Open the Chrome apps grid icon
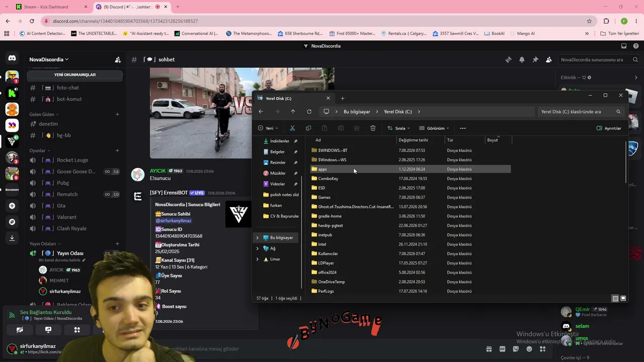 coord(7,34)
